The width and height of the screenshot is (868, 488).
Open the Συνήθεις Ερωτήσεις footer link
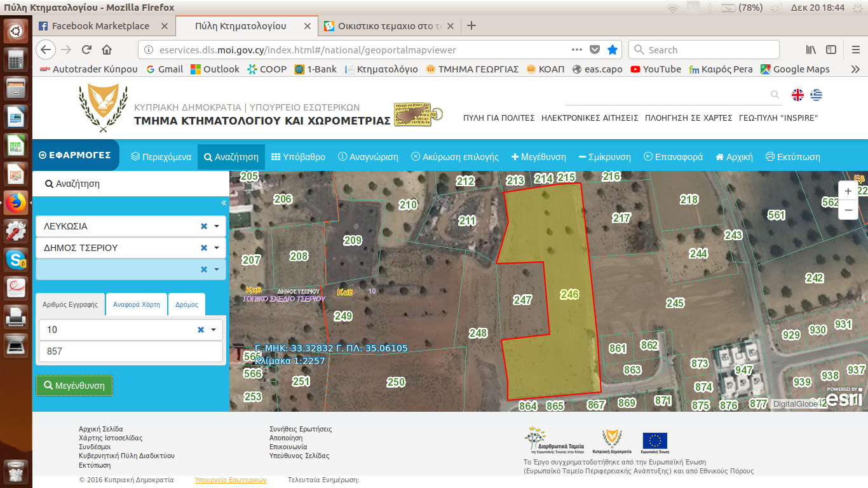pyautogui.click(x=301, y=429)
